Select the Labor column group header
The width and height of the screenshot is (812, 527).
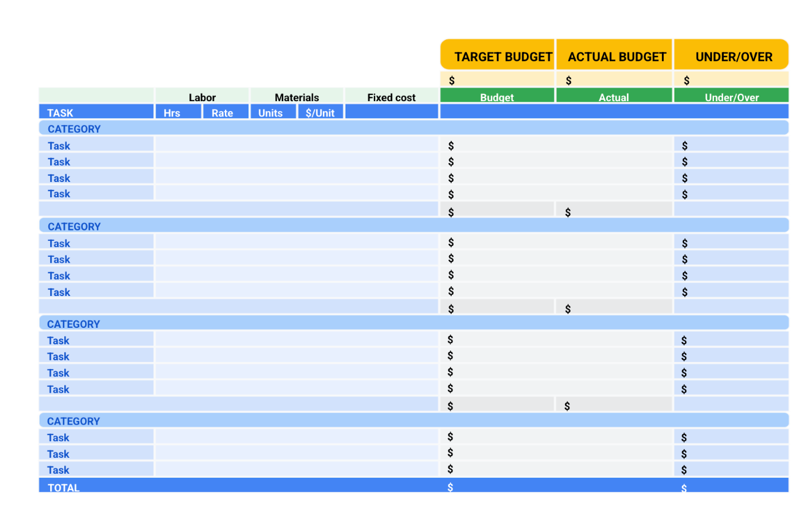(202, 97)
